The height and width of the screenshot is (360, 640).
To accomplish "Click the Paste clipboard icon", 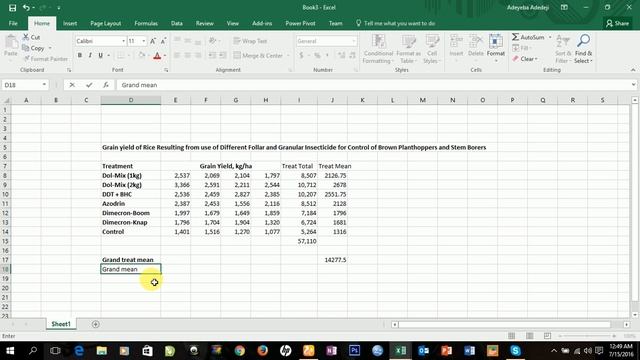I will click(11, 42).
